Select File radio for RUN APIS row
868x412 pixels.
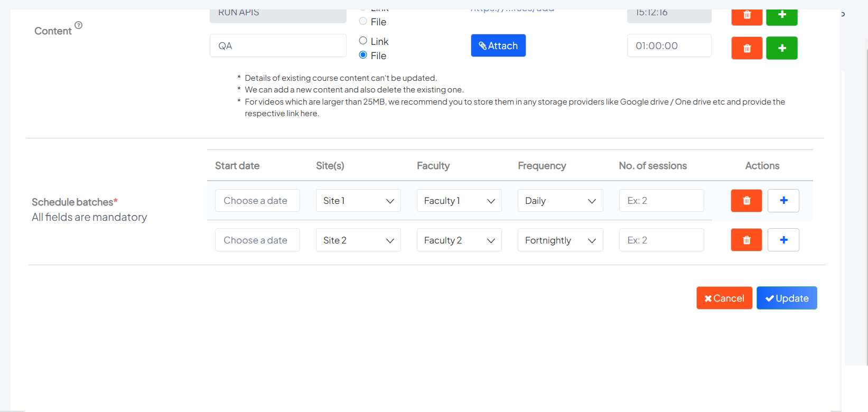tap(363, 21)
